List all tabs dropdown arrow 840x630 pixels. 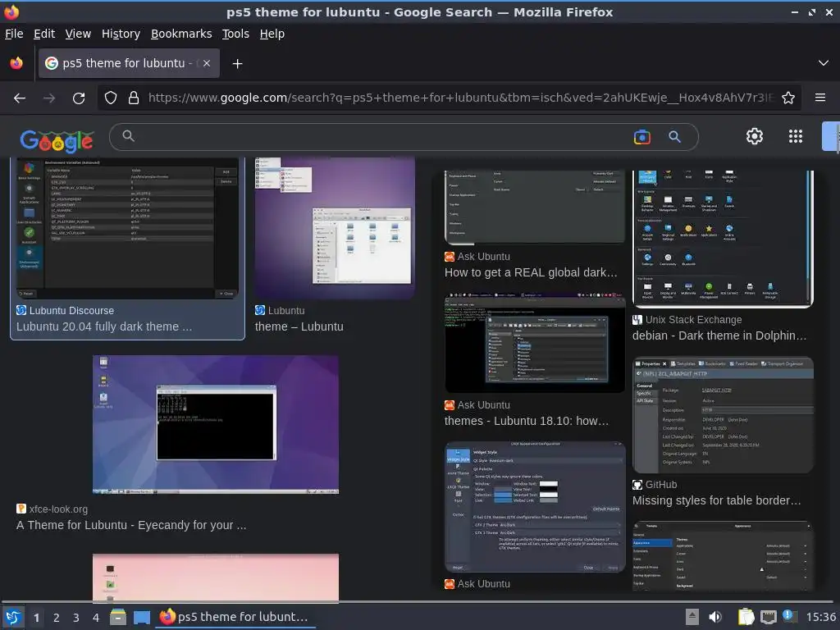[x=824, y=63]
